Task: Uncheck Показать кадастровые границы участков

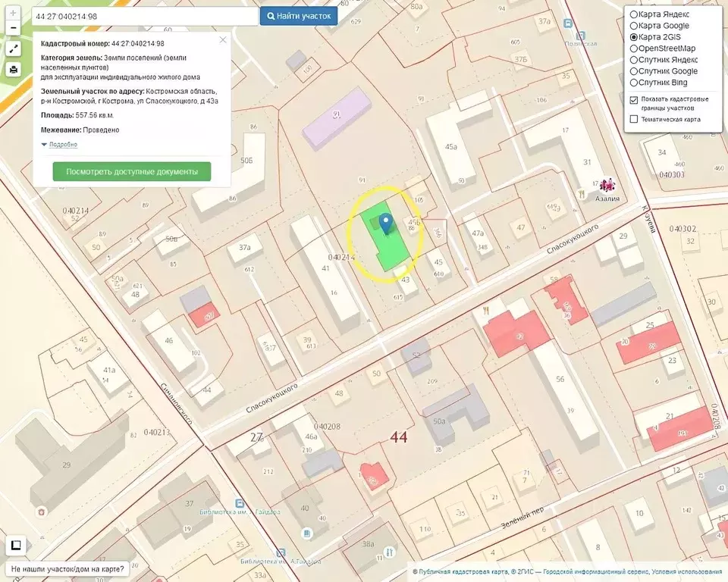Action: (x=634, y=99)
